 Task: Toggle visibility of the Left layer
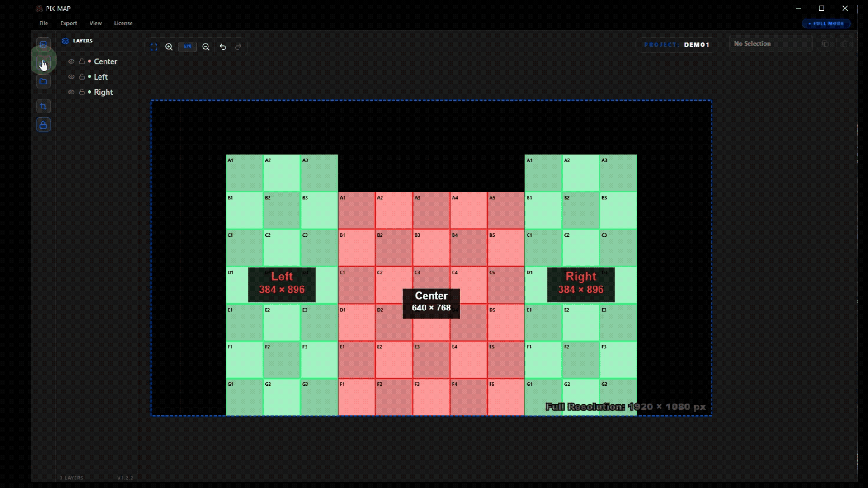point(71,77)
